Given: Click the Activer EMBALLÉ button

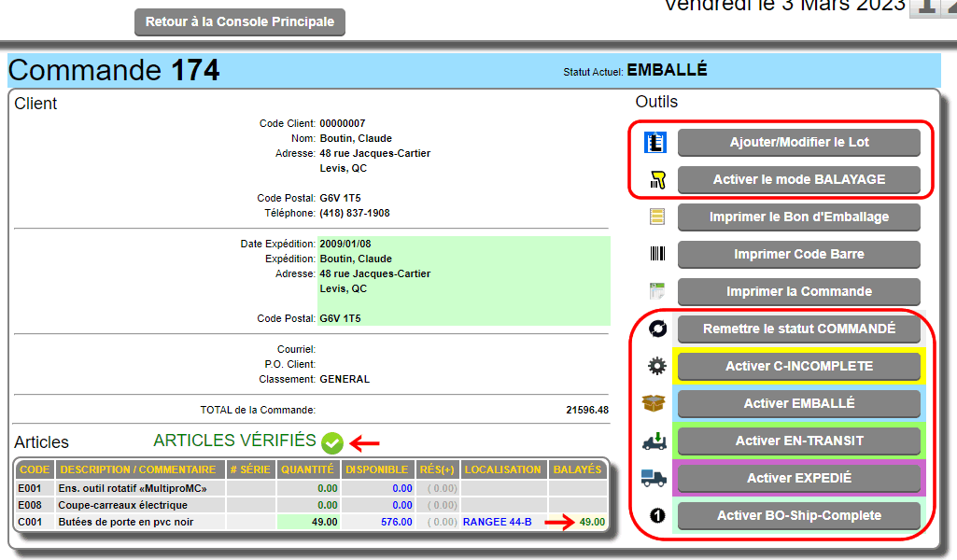Looking at the screenshot, I should coord(799,403).
